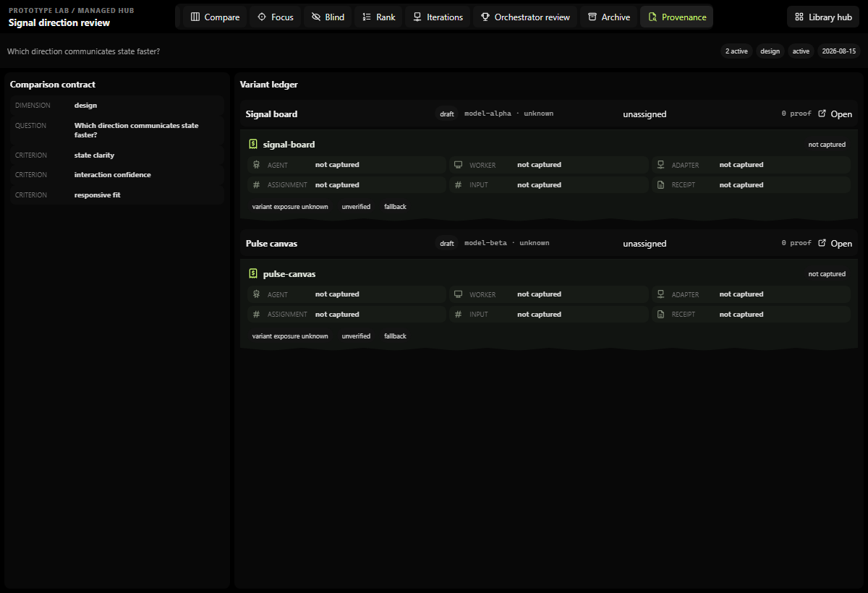The width and height of the screenshot is (868, 593).
Task: Open the Compare tab
Action: pos(215,17)
